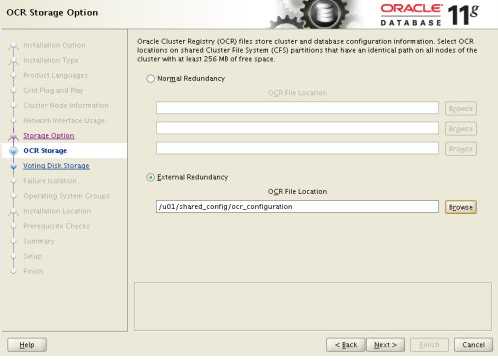Cancel the installer
This screenshot has width=498, height=361.
pyautogui.click(x=473, y=345)
